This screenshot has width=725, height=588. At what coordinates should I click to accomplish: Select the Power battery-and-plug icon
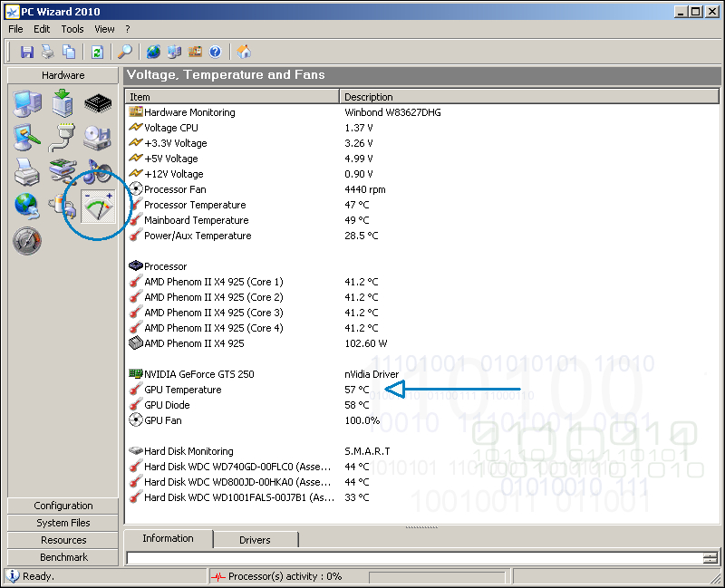tap(63, 207)
